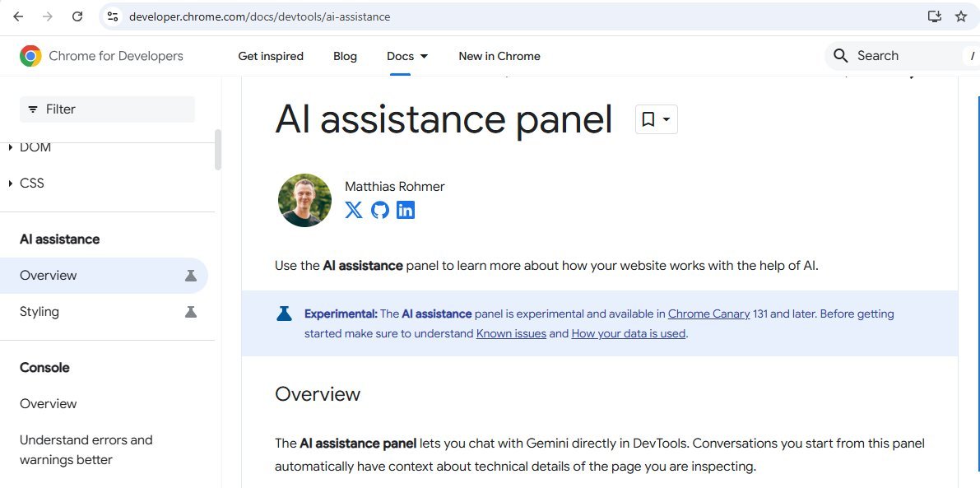Open author's GitHub profile icon

(379, 210)
